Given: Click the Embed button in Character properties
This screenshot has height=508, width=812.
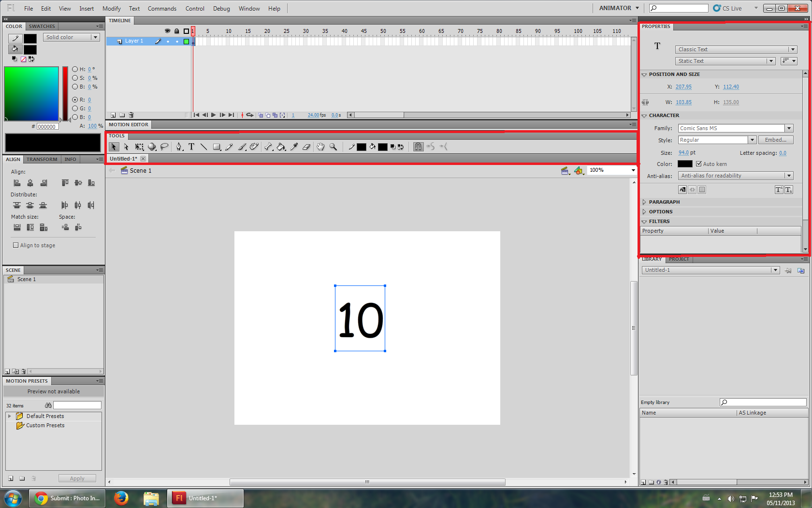Looking at the screenshot, I should point(775,139).
